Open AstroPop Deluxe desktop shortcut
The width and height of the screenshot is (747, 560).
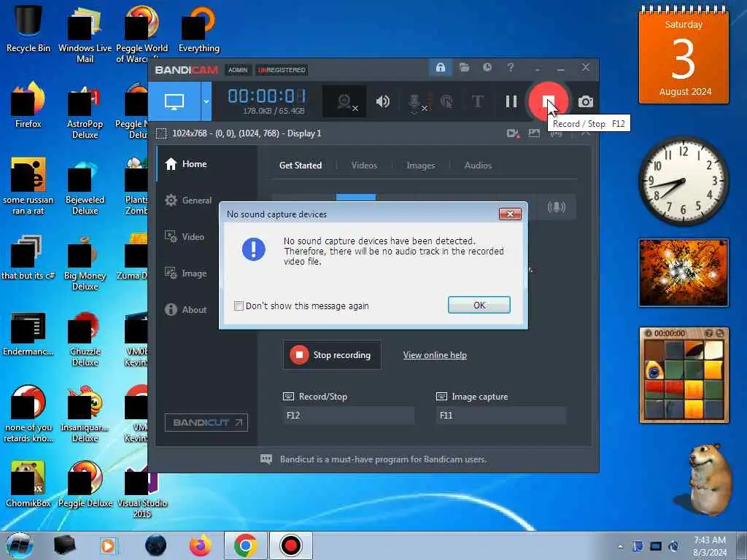[85, 111]
